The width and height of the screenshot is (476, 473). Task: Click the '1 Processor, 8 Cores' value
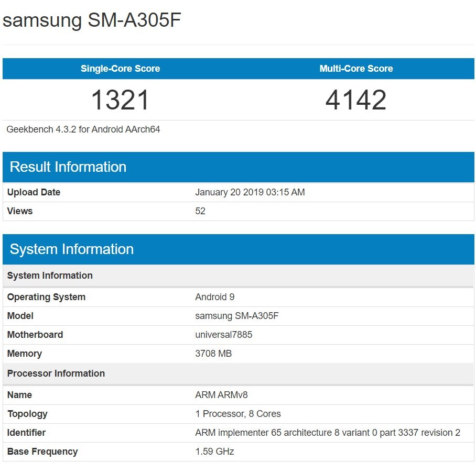click(238, 414)
